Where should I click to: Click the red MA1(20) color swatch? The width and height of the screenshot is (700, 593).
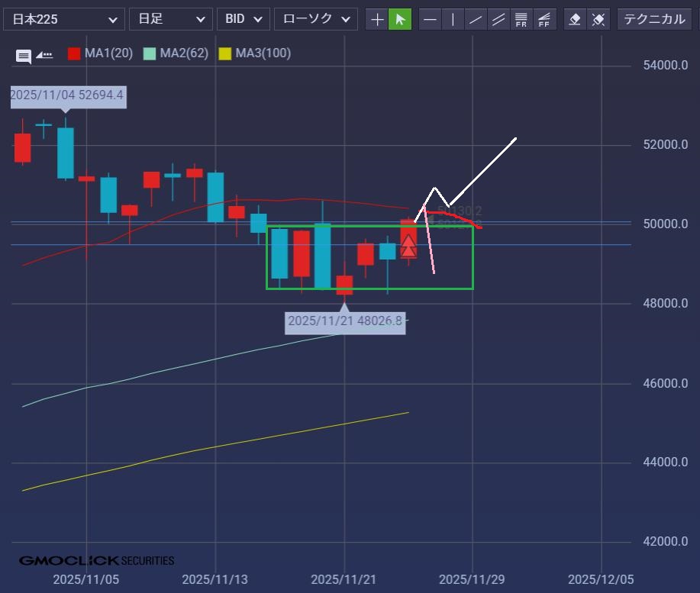coord(74,53)
